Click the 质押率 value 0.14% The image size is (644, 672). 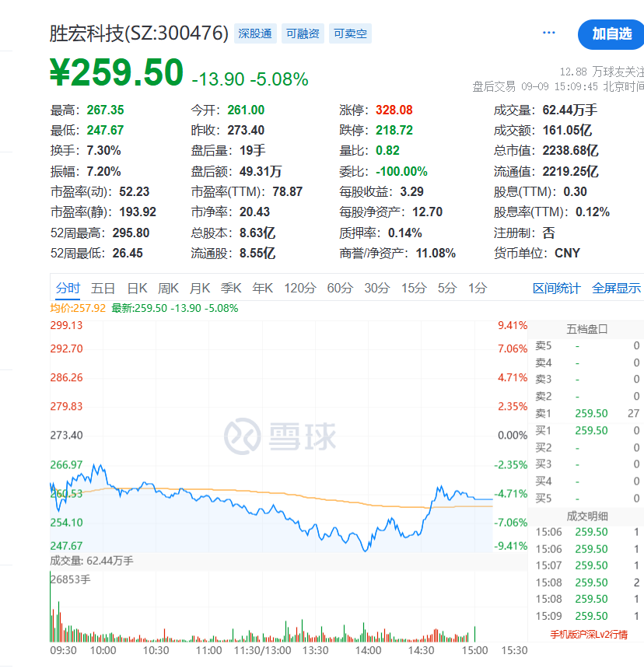coord(405,233)
